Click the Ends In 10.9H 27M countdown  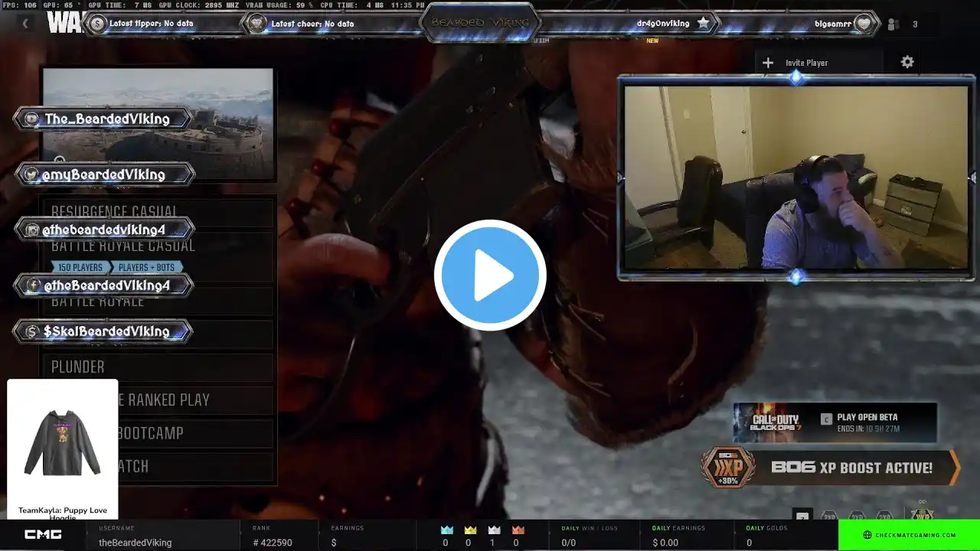pos(868,429)
